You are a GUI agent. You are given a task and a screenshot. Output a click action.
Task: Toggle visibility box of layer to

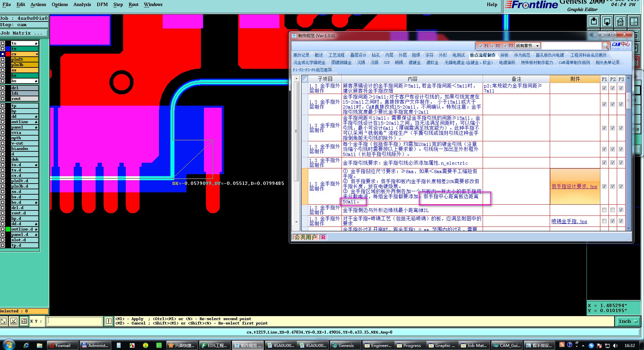point(2,43)
